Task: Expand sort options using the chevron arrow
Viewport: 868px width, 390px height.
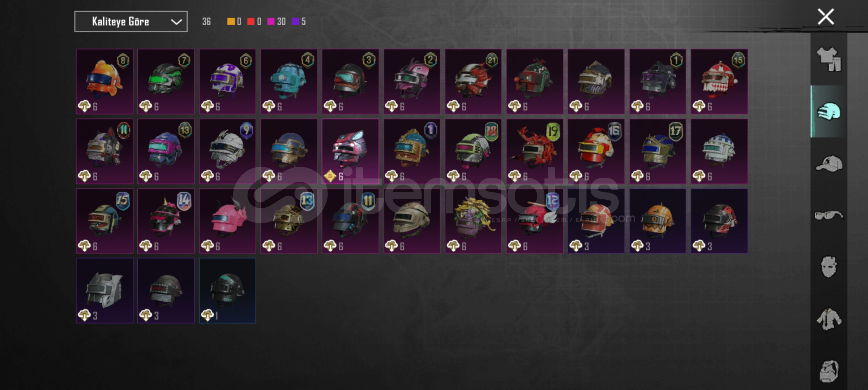Action: click(x=176, y=22)
